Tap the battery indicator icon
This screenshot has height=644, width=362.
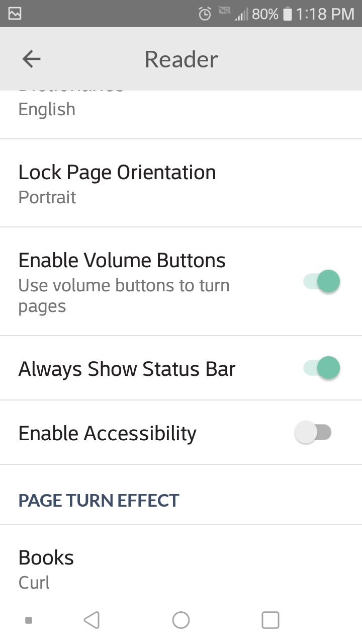[288, 14]
